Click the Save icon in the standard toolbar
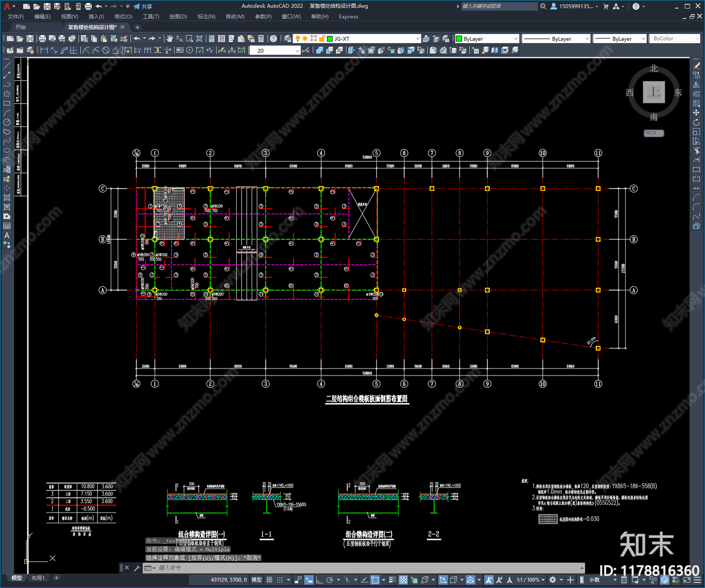This screenshot has width=705, height=588. pyautogui.click(x=30, y=39)
